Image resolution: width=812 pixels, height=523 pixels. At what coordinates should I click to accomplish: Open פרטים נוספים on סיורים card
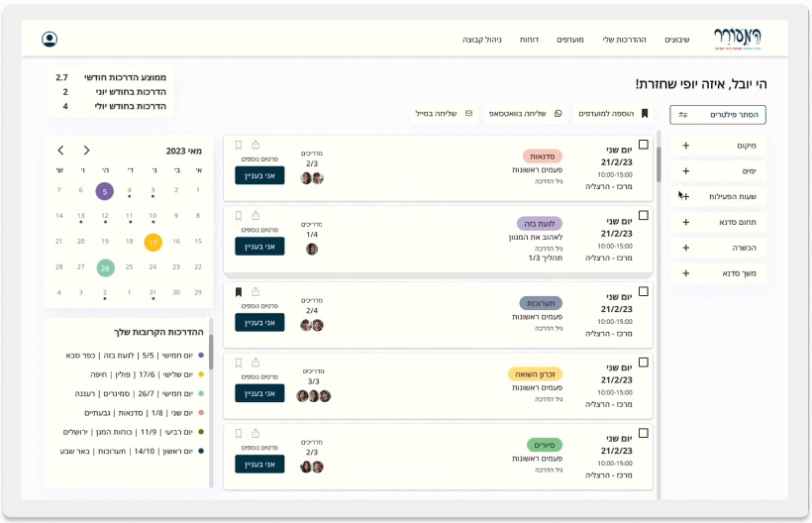pos(259,448)
